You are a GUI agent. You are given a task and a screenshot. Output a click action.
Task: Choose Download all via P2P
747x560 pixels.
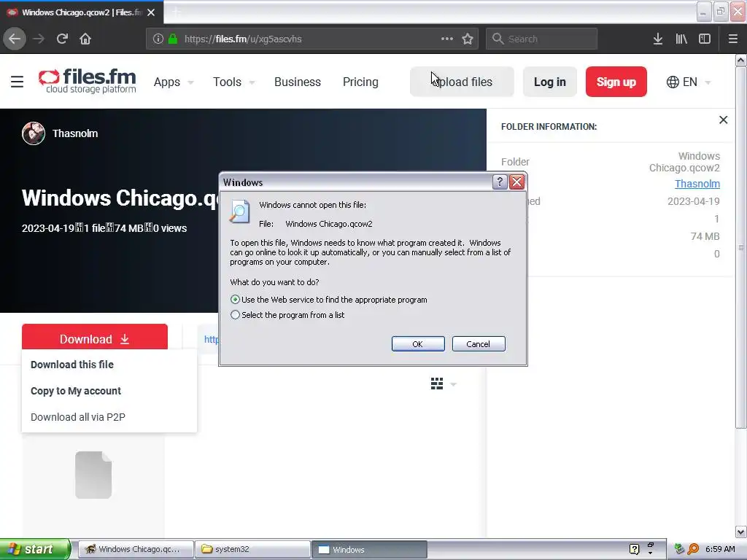77,417
